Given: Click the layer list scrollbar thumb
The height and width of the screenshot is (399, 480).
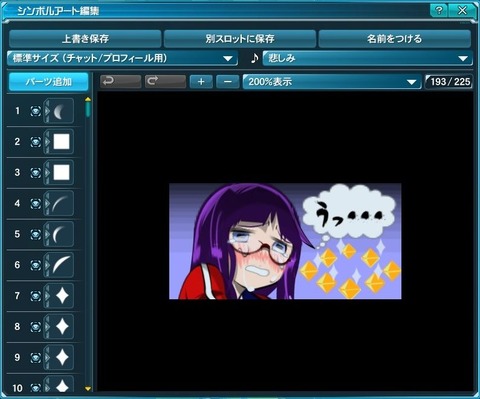Looking at the screenshot, I should click(x=88, y=110).
